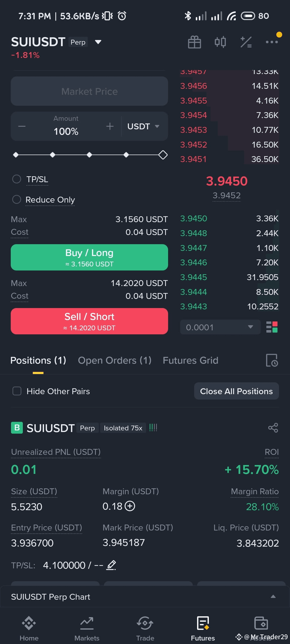
Task: Switch to the Open Orders (1) tab
Action: [x=115, y=360]
